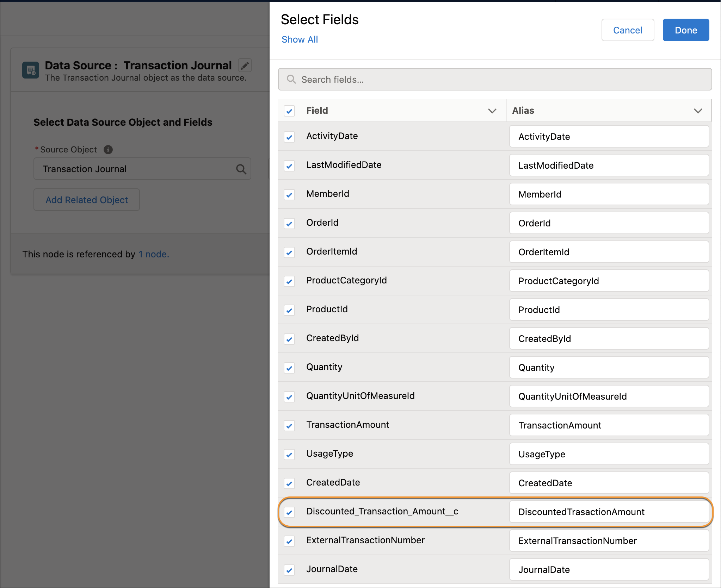Click the info icon next to Source Object

(108, 149)
